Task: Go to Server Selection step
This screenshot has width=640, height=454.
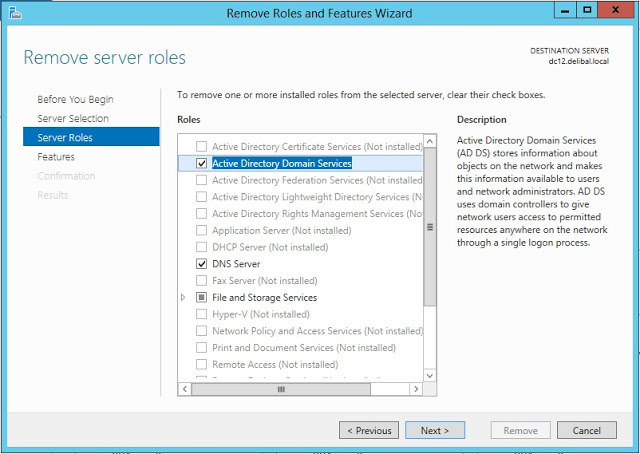Action: click(x=73, y=118)
